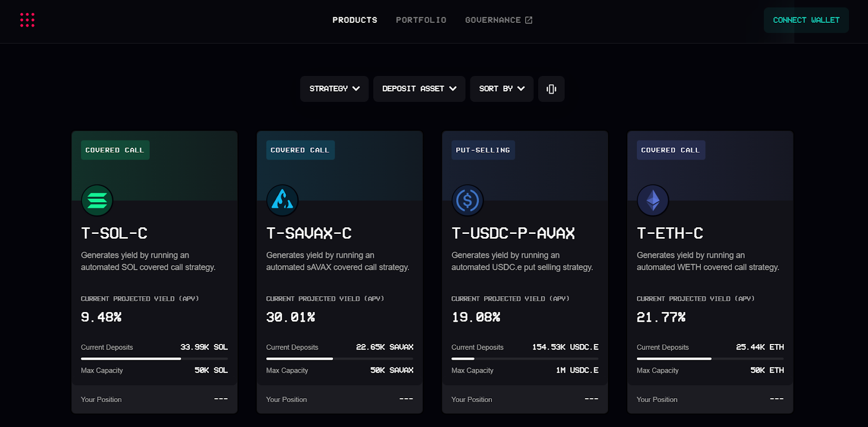Select the T-USDC-P-AVAX vault title

(x=513, y=233)
